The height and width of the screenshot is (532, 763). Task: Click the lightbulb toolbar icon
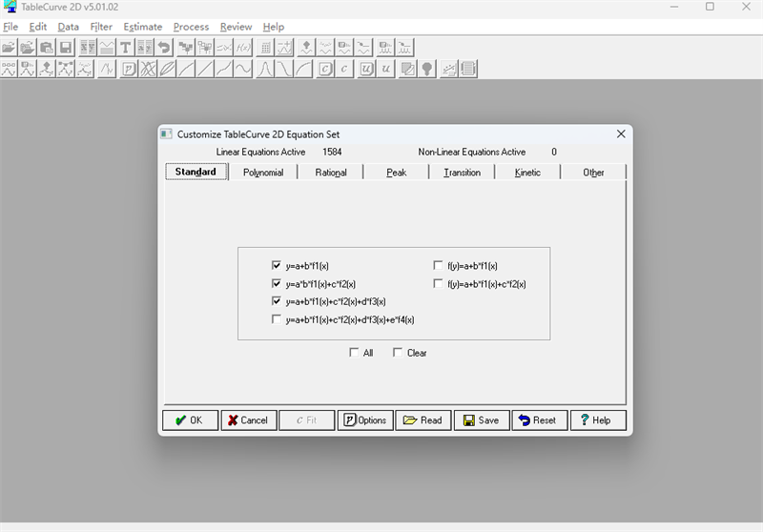coord(427,69)
